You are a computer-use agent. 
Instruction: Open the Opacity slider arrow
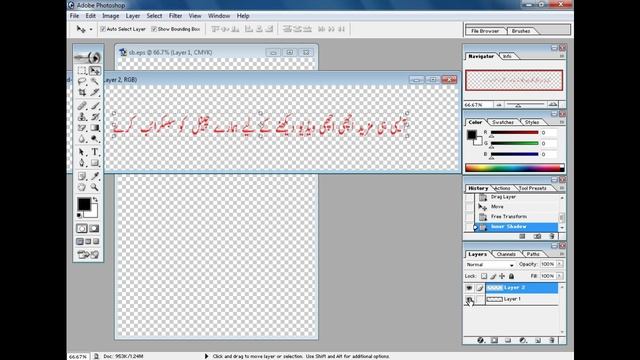click(x=560, y=264)
